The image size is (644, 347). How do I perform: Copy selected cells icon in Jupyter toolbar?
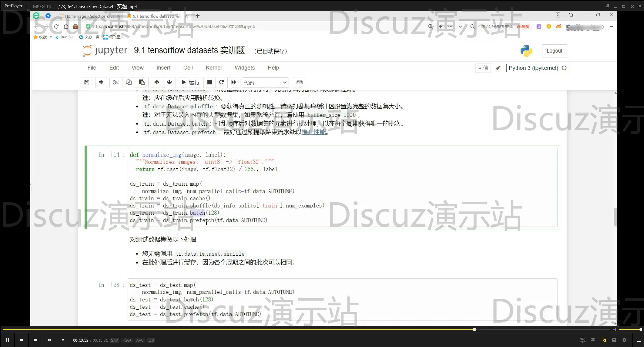[x=129, y=82]
